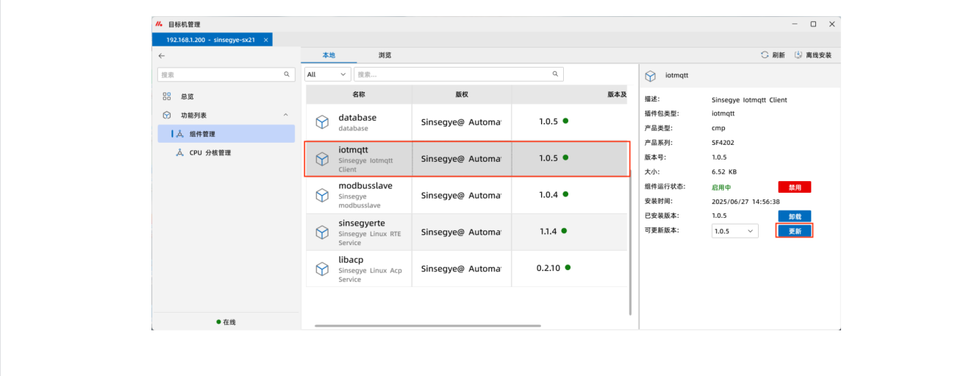Select the modbusslave component name
This screenshot has width=980, height=376.
pyautogui.click(x=365, y=186)
